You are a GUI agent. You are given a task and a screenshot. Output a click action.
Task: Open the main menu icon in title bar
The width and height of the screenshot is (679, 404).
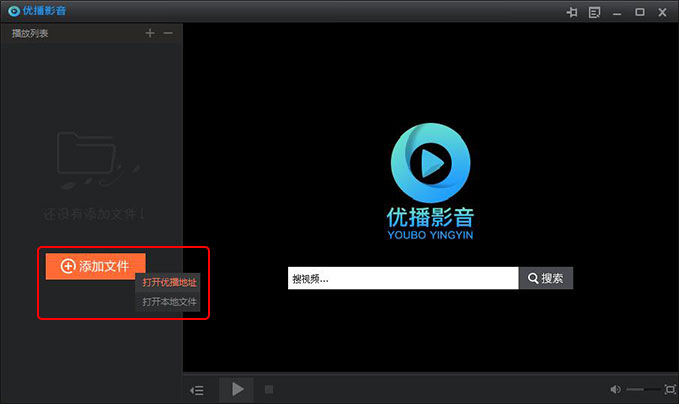click(x=595, y=12)
